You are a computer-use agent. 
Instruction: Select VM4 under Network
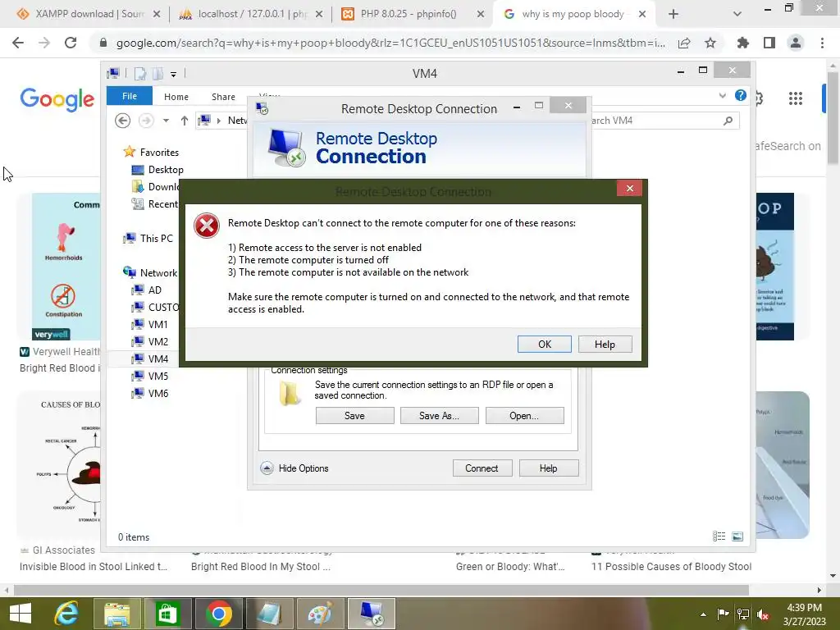click(x=150, y=358)
